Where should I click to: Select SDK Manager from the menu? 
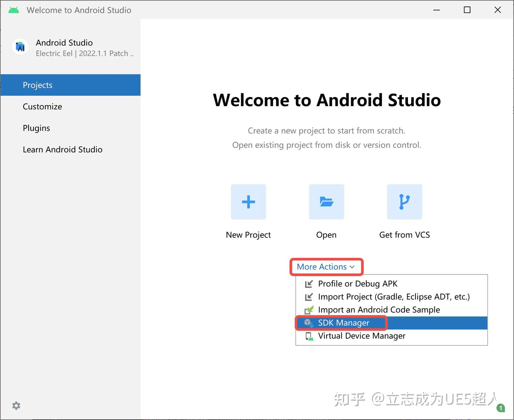coord(343,322)
